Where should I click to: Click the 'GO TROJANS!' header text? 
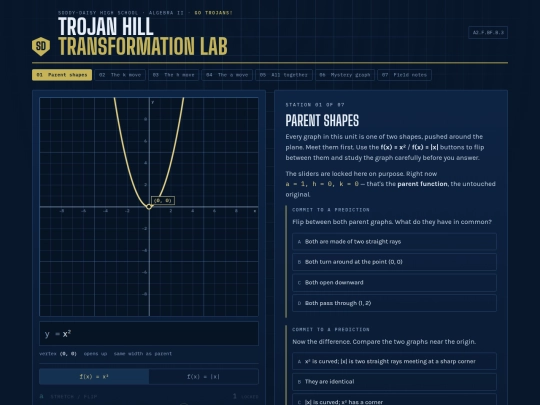(x=214, y=13)
